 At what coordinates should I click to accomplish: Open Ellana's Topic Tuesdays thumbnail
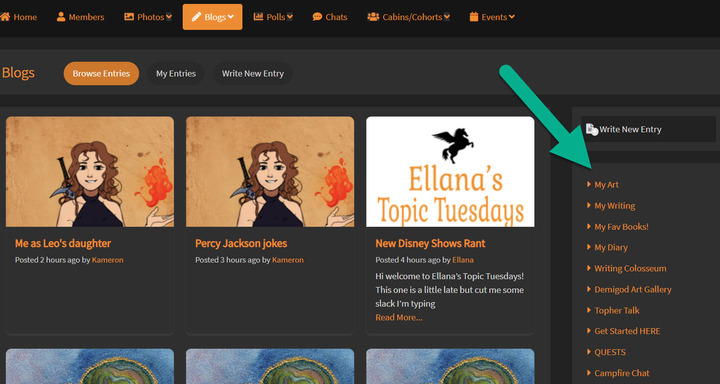(x=450, y=171)
